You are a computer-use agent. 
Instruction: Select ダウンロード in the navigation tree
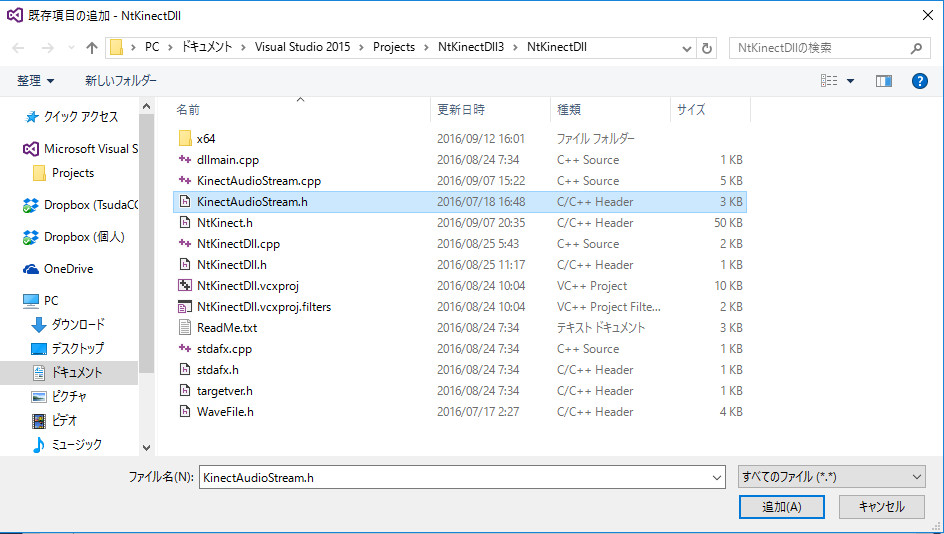pyautogui.click(x=77, y=325)
